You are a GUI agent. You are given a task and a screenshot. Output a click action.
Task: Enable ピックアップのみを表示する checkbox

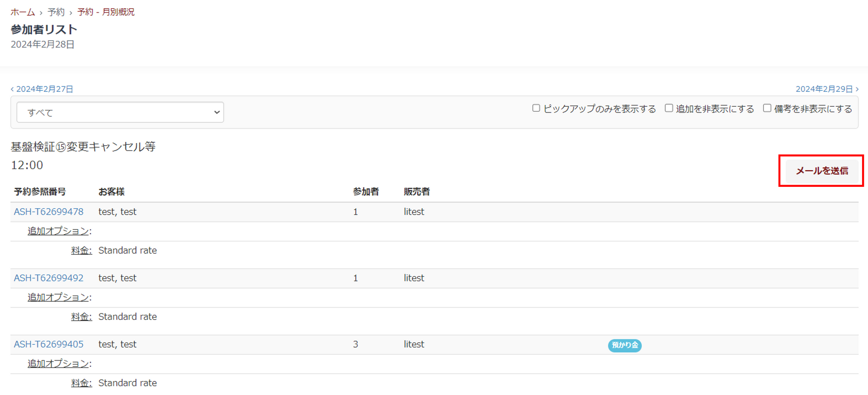536,108
